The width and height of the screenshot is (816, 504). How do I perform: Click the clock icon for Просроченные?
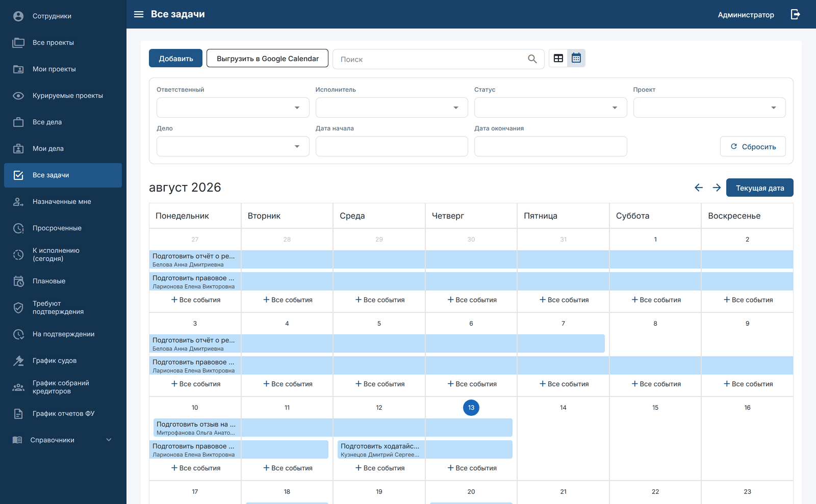[x=18, y=228]
